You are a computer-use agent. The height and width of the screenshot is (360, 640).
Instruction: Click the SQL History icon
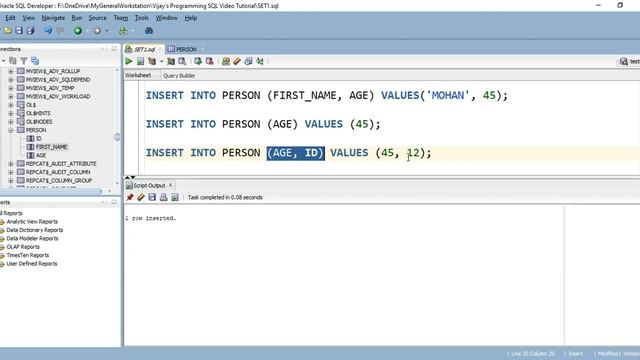pos(249,61)
